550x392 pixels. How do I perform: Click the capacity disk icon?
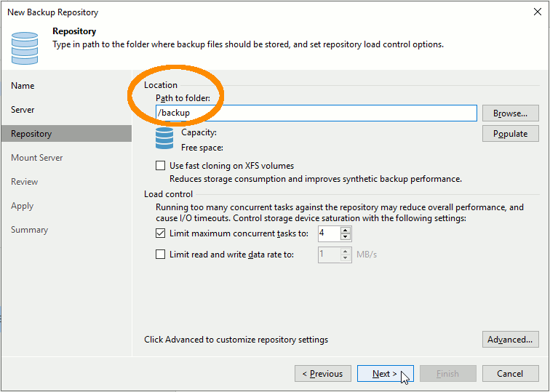click(164, 137)
